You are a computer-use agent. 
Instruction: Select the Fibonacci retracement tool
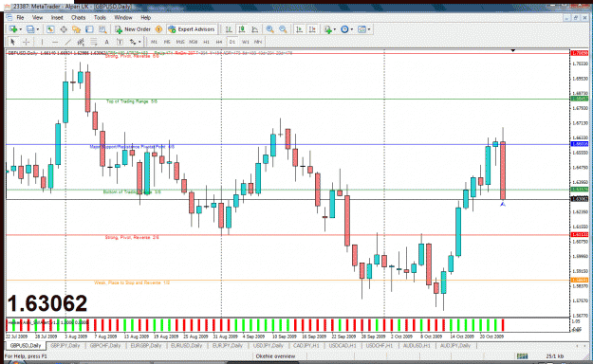coord(94,42)
